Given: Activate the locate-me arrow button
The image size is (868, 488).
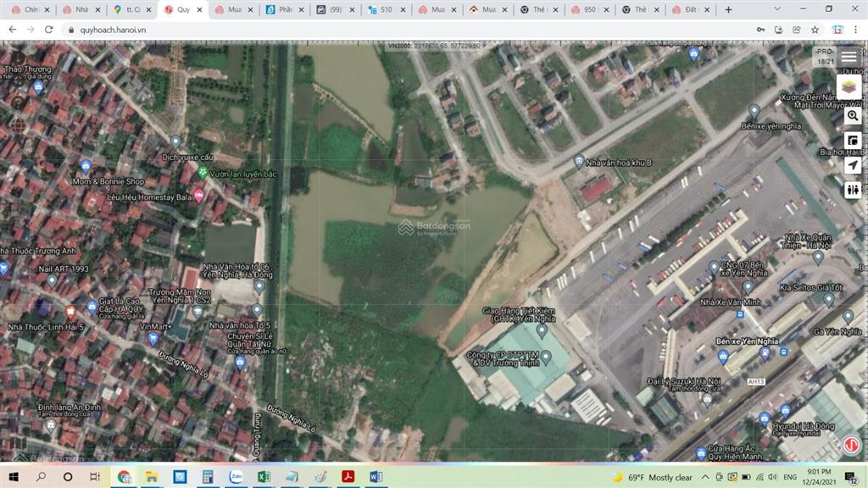Looking at the screenshot, I should point(853,165).
